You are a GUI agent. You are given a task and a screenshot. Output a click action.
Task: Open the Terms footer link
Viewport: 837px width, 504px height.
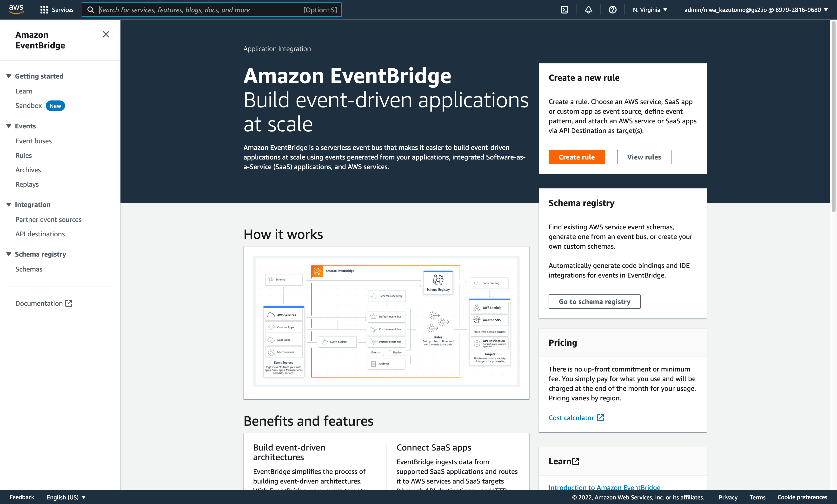coord(757,497)
